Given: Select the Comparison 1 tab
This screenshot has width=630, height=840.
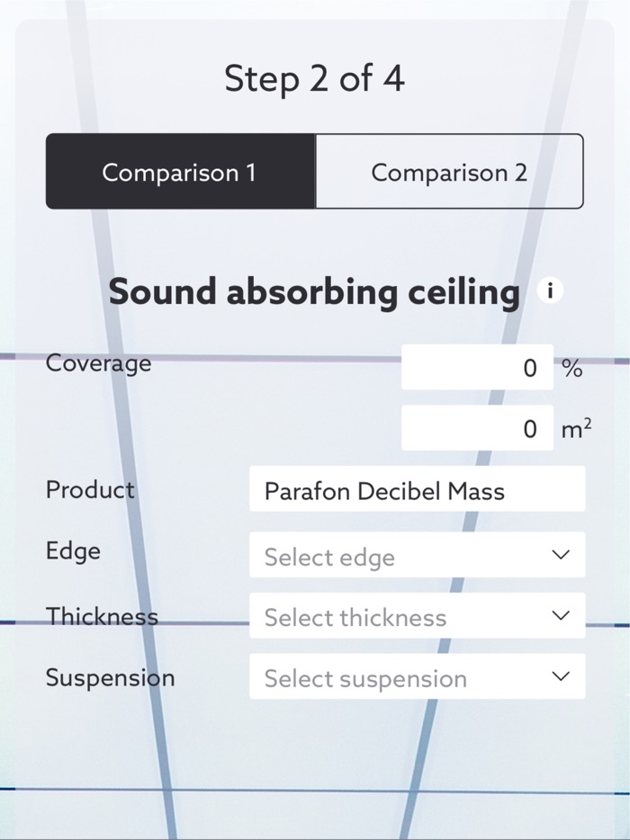Looking at the screenshot, I should pos(179,172).
